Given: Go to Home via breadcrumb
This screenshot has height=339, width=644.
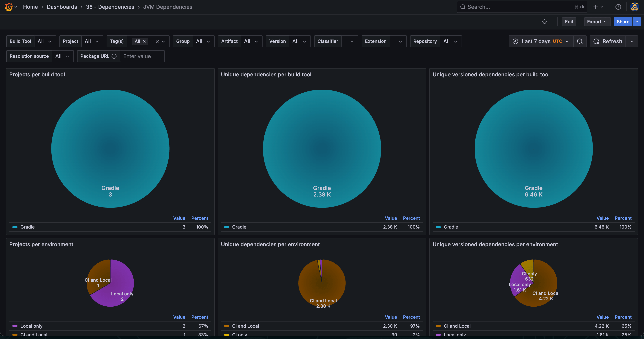Looking at the screenshot, I should 30,7.
